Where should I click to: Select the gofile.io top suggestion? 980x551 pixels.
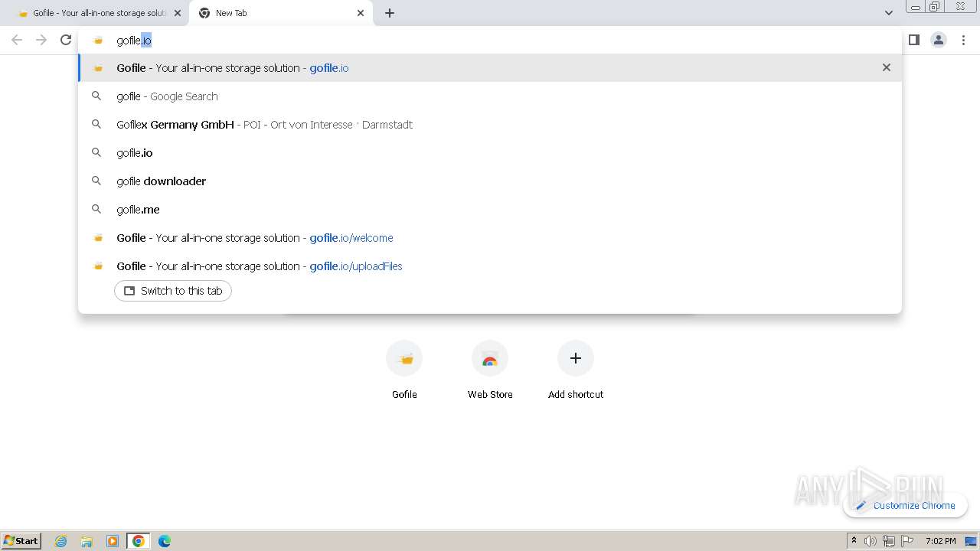click(x=490, y=68)
